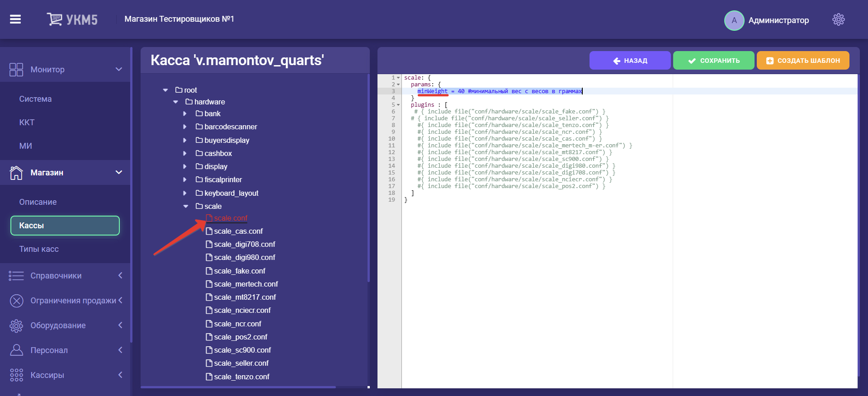
Task: Expand the buyersdisplay folder node
Action: click(x=185, y=140)
